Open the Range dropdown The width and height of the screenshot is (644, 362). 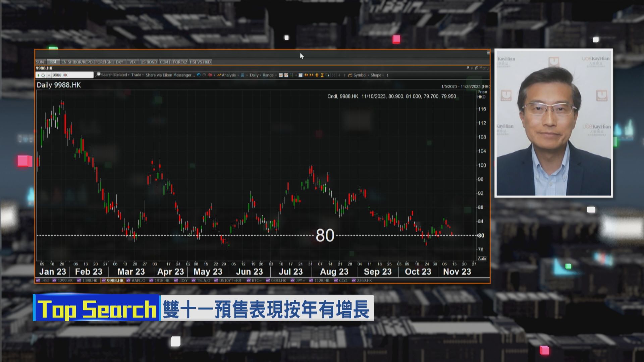click(268, 75)
